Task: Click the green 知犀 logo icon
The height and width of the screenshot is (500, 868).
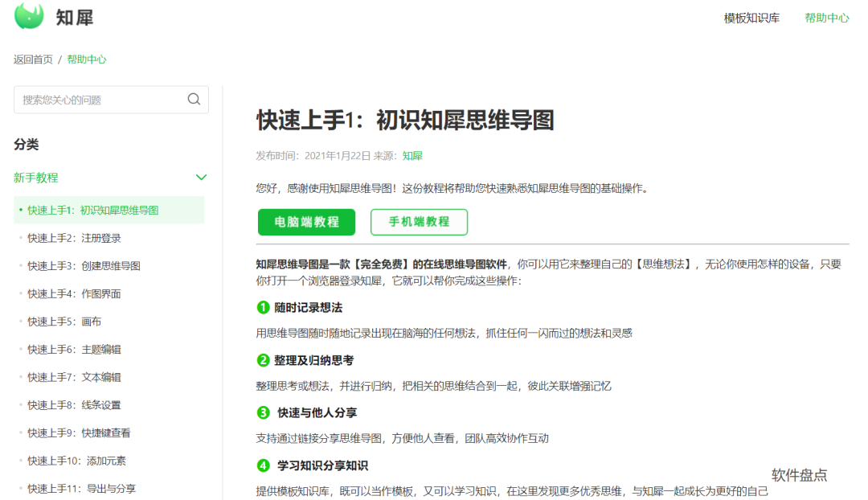Action: pos(29,16)
